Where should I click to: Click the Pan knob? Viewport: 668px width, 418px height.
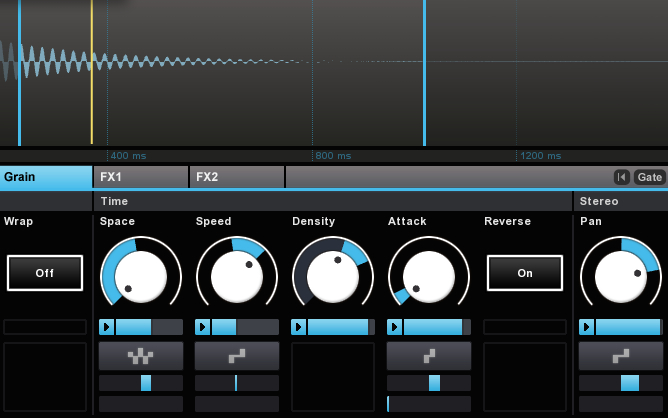tap(621, 275)
